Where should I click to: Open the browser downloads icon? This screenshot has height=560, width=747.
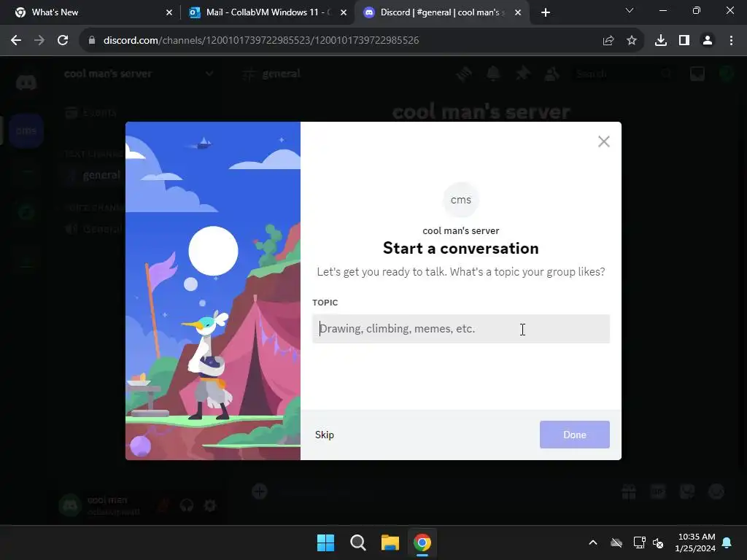tap(661, 41)
